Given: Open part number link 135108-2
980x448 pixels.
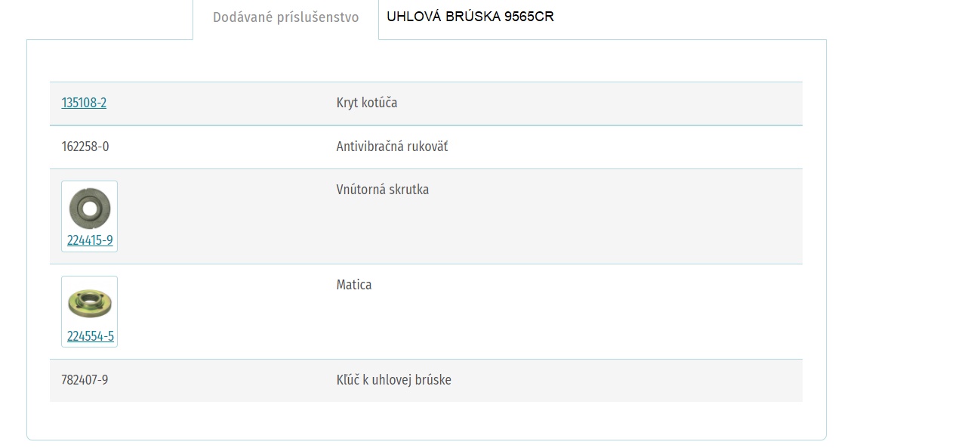Looking at the screenshot, I should tap(84, 103).
